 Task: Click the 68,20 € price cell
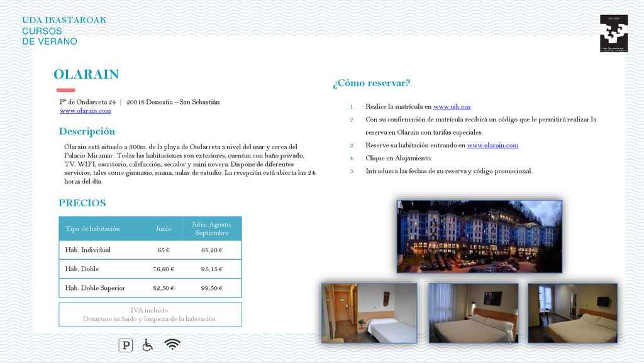pyautogui.click(x=211, y=250)
